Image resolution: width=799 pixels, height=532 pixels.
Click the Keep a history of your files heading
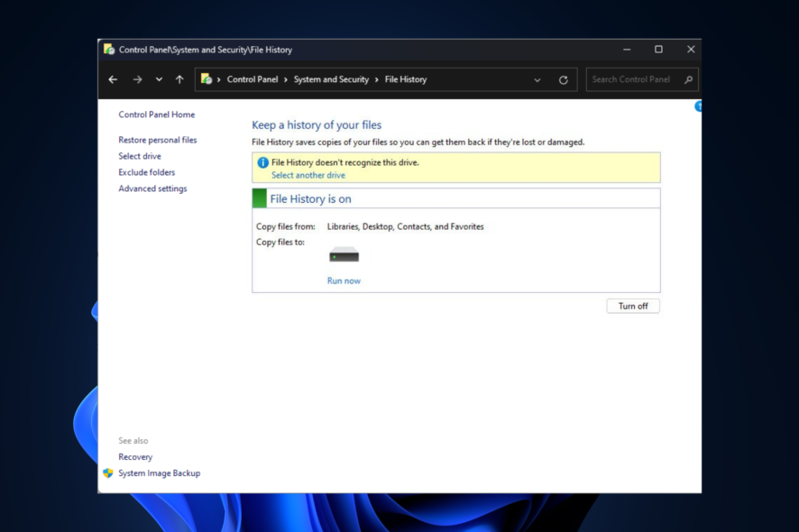coord(317,124)
